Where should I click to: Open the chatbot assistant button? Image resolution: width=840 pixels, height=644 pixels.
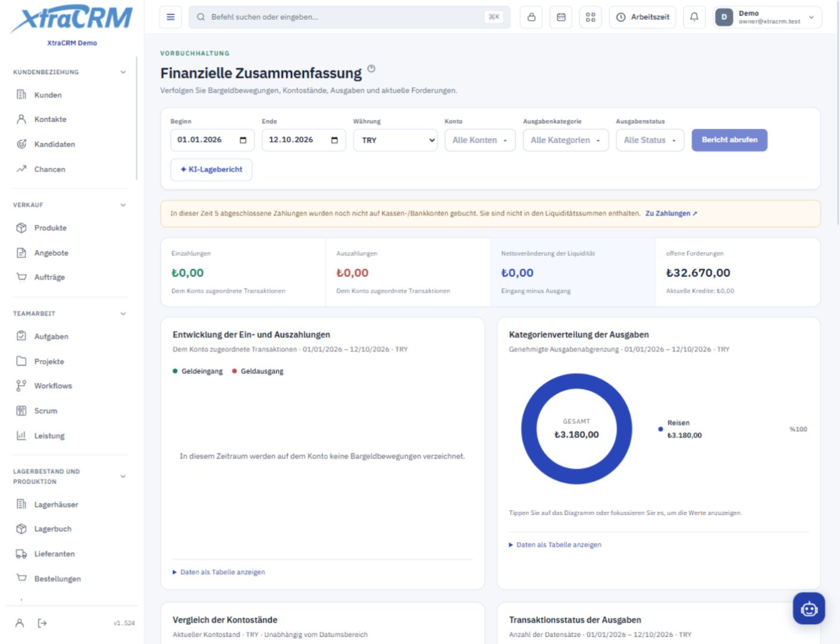(x=809, y=608)
